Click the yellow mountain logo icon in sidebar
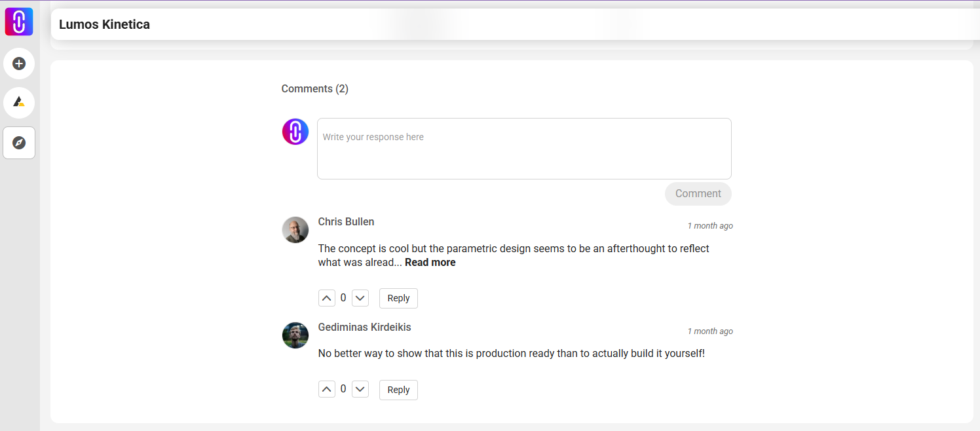This screenshot has height=431, width=980. (18, 103)
